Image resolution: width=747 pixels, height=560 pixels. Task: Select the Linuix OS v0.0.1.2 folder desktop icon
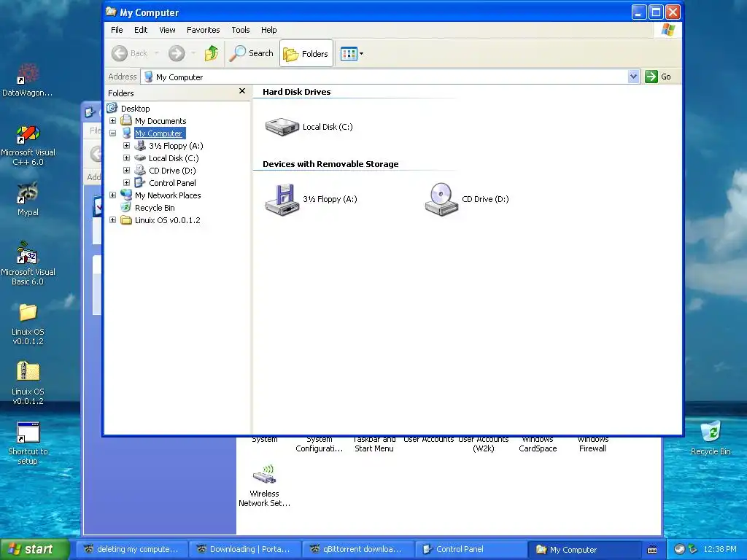pos(28,324)
